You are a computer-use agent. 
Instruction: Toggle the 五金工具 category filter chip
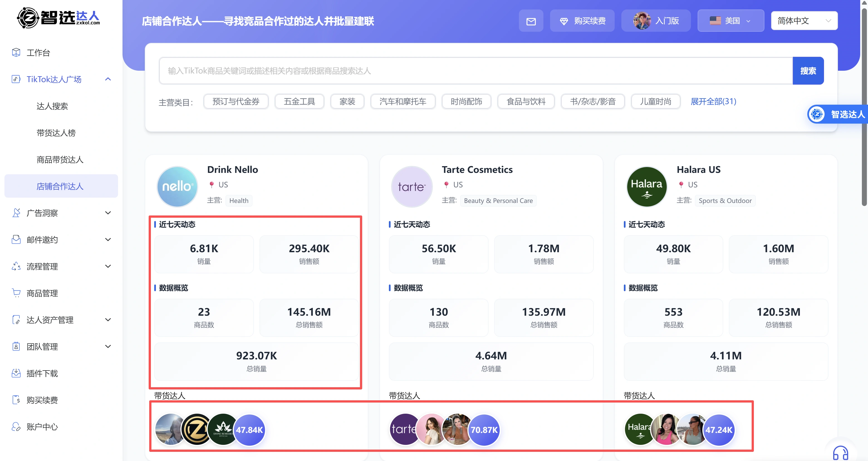click(x=299, y=101)
